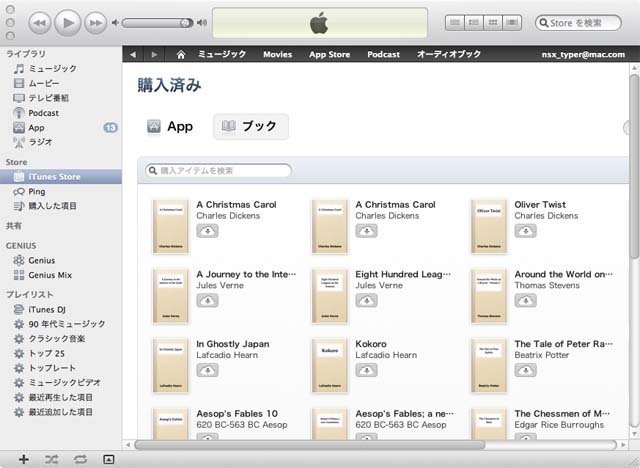Switch to album list view mode
640x468 pixels.
coord(474,23)
